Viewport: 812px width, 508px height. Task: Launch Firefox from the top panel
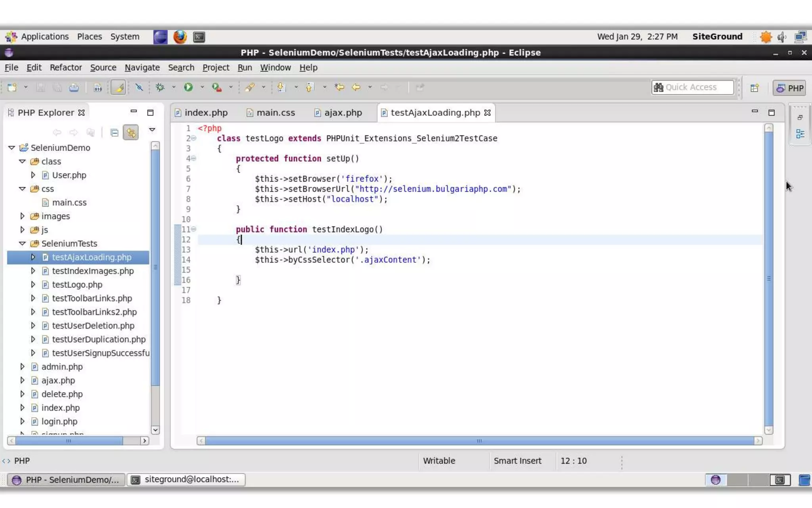coord(180,37)
